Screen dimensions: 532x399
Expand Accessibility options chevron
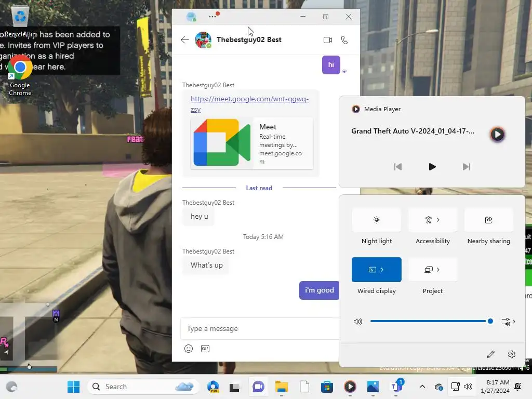tap(438, 220)
